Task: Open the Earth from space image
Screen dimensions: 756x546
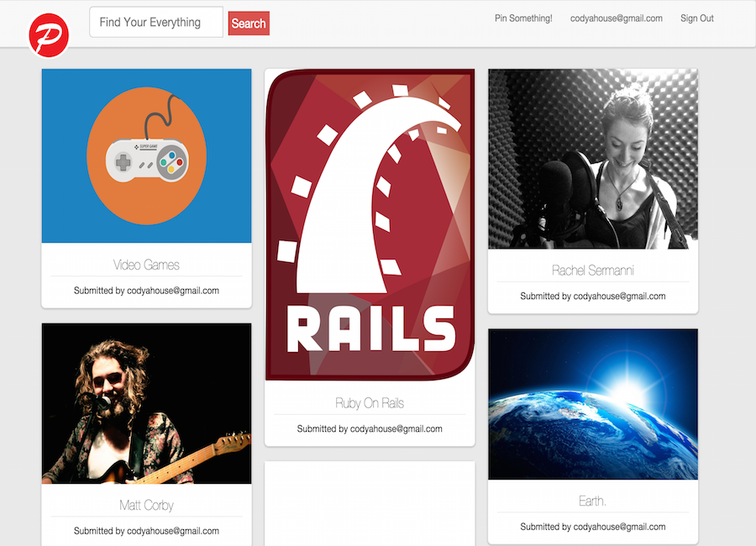Action: (x=592, y=404)
